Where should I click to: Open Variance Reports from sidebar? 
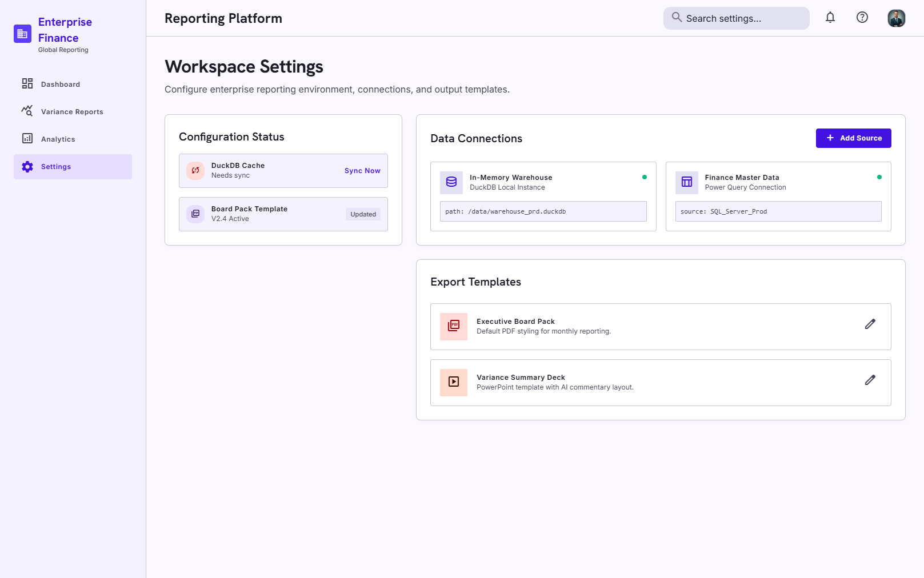click(73, 111)
